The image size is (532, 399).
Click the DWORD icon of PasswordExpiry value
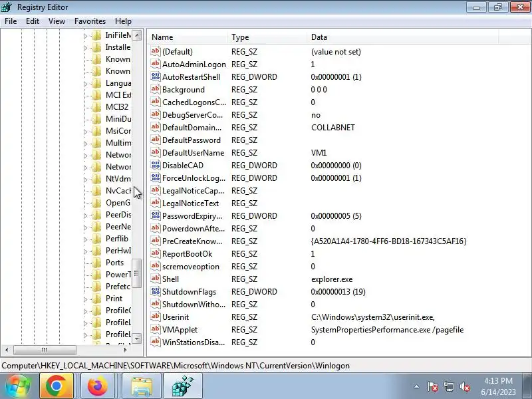(x=156, y=215)
